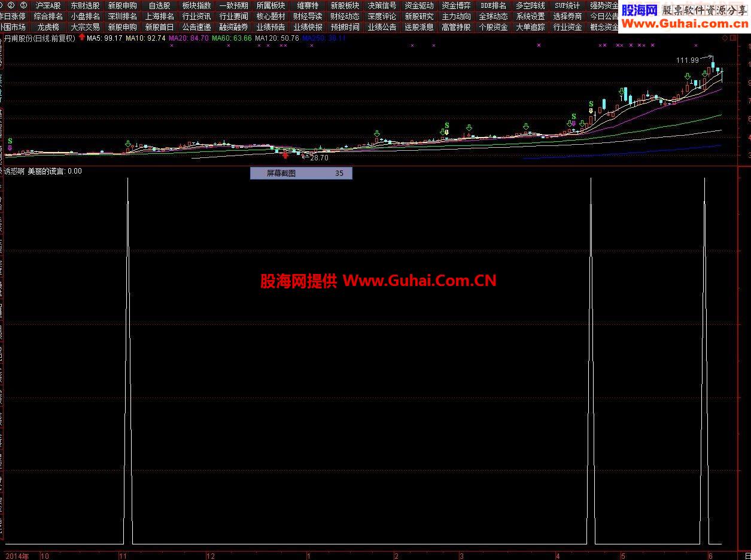This screenshot has height=560, width=751.
Task: Open 业绩公告 button
Action: pyautogui.click(x=382, y=27)
